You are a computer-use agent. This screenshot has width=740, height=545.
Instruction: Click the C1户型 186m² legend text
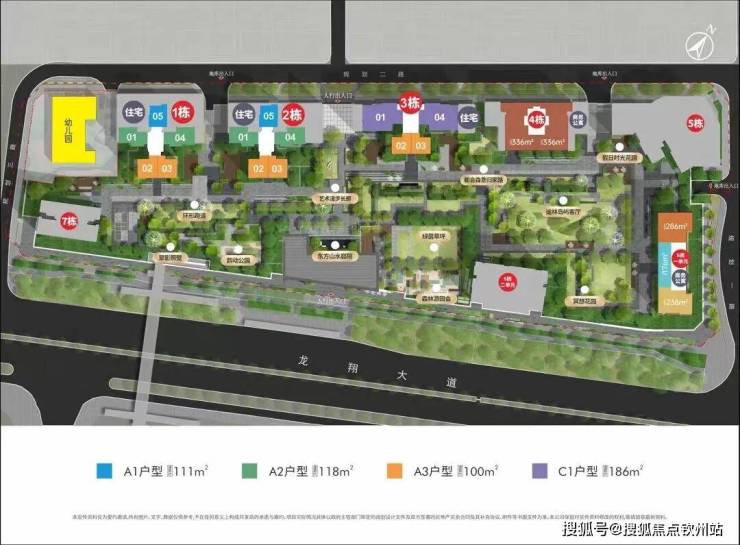pyautogui.click(x=600, y=471)
